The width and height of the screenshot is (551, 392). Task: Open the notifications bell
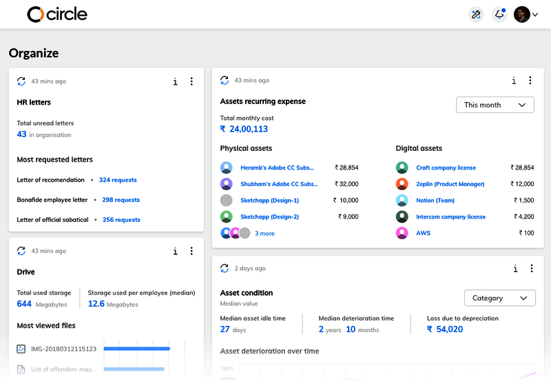tap(499, 14)
